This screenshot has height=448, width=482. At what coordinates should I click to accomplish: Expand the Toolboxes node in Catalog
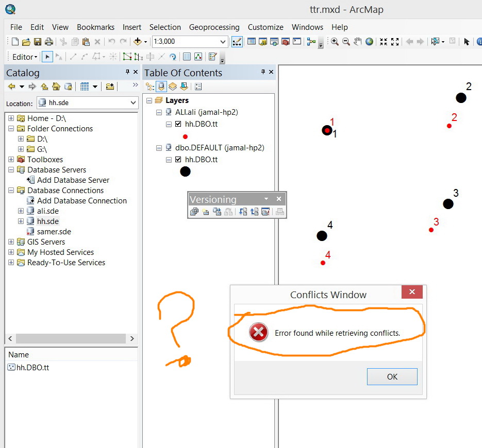pyautogui.click(x=11, y=159)
